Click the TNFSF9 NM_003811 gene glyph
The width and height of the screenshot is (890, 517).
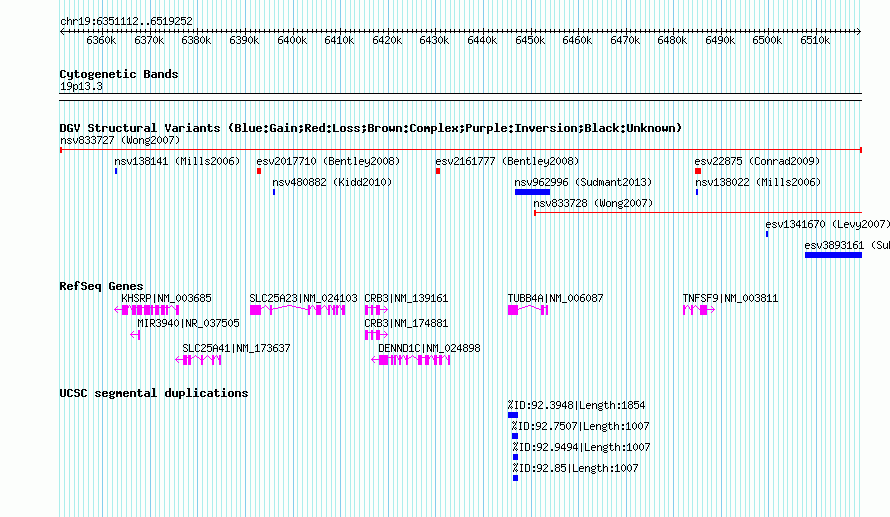click(699, 310)
